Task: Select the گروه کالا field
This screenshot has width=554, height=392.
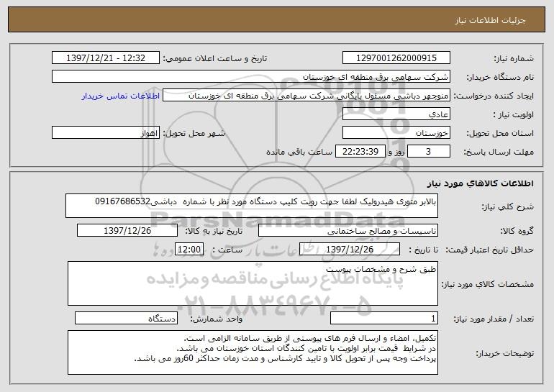Action: (x=348, y=231)
